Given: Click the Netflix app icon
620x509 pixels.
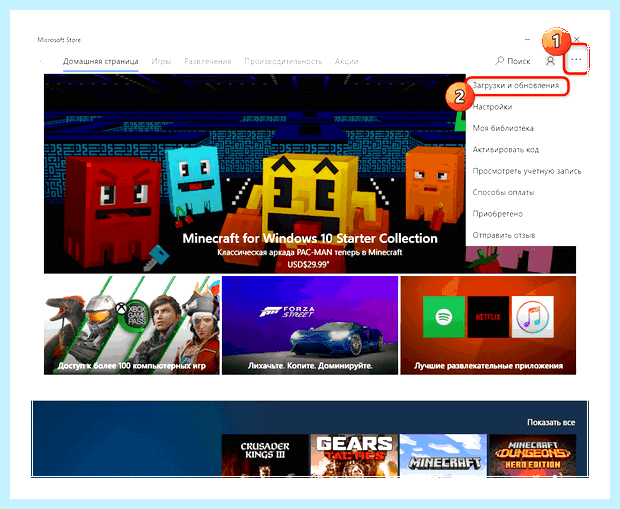Looking at the screenshot, I should click(488, 317).
